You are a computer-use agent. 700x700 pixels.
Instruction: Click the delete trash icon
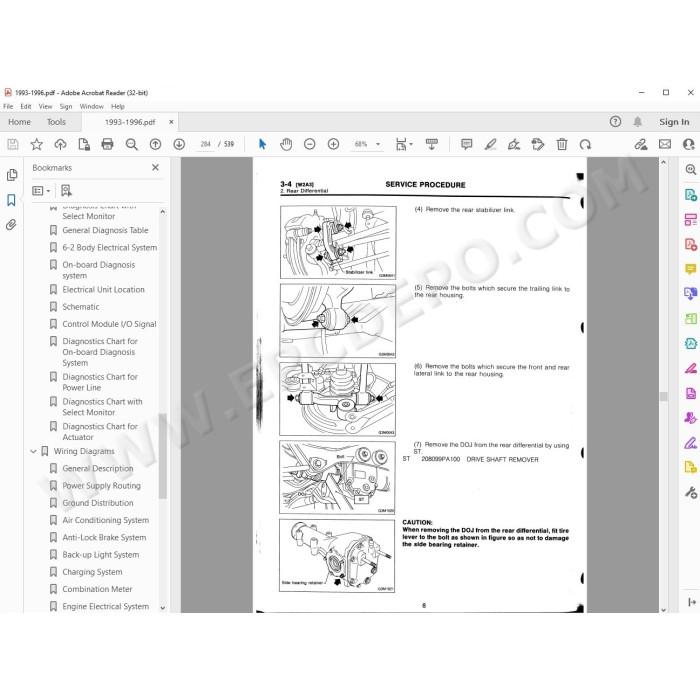[562, 144]
